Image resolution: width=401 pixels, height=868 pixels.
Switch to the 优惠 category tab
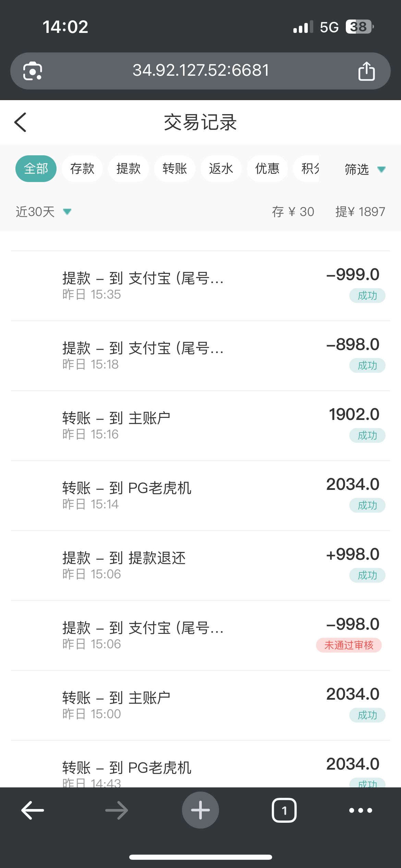[267, 169]
